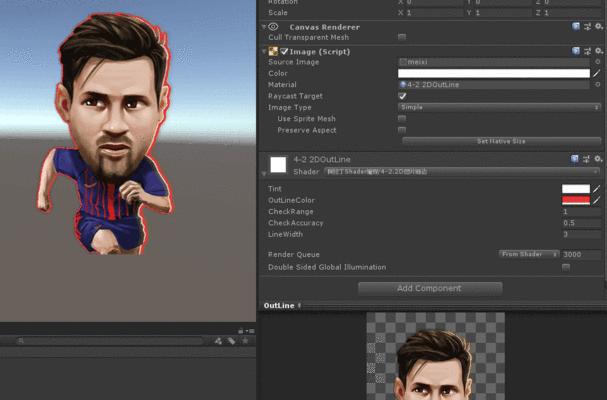Select the outlined character in Scene view
The height and width of the screenshot is (400, 607).
106,134
